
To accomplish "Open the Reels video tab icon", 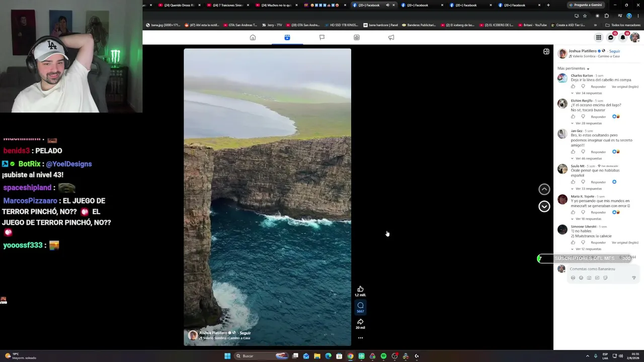I will (287, 38).
